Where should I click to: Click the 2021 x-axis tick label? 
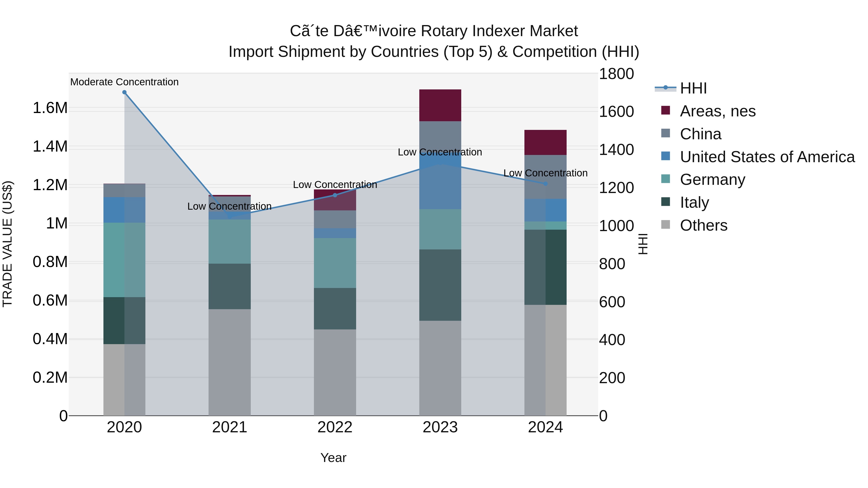[x=230, y=427]
